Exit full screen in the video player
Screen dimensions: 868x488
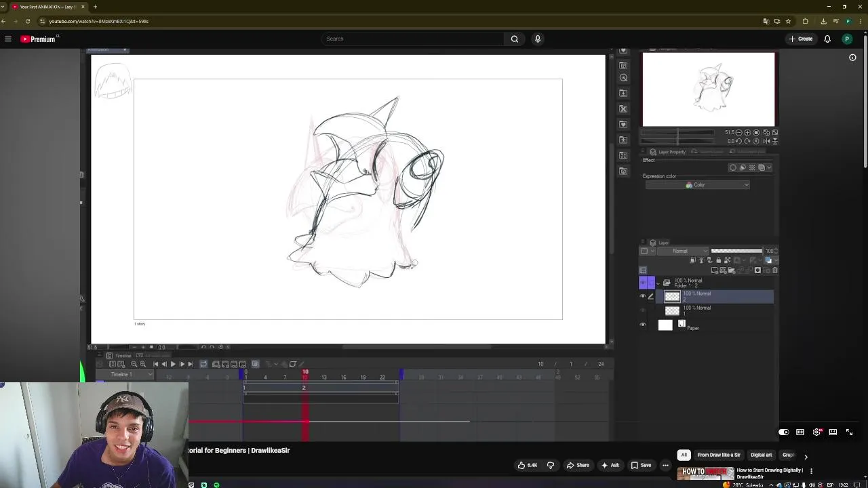(849, 432)
